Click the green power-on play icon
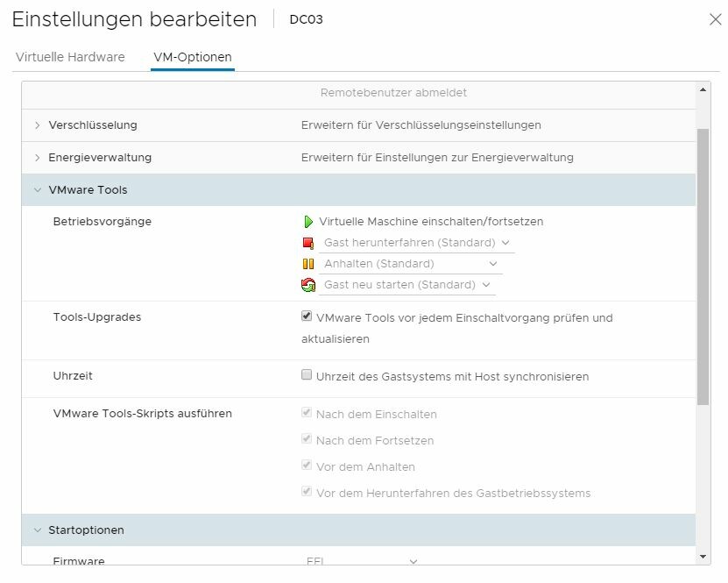This screenshot has height=583, width=728. [x=307, y=222]
